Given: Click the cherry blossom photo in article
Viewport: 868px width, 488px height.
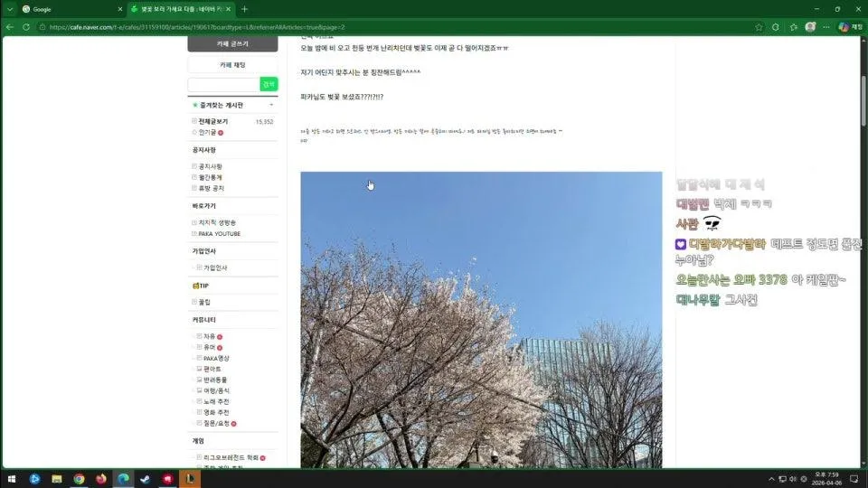Looking at the screenshot, I should (x=481, y=320).
